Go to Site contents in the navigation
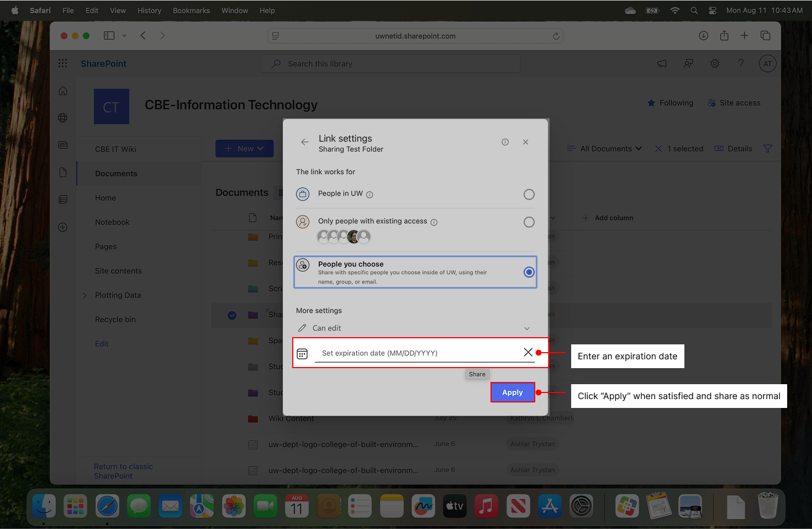Image resolution: width=812 pixels, height=529 pixels. (x=118, y=270)
